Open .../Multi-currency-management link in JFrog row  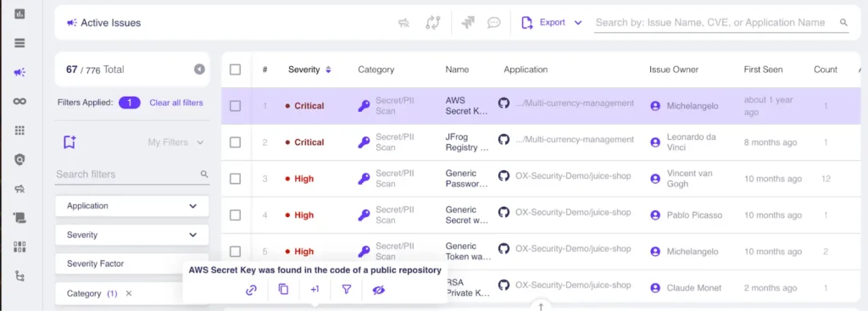(574, 140)
